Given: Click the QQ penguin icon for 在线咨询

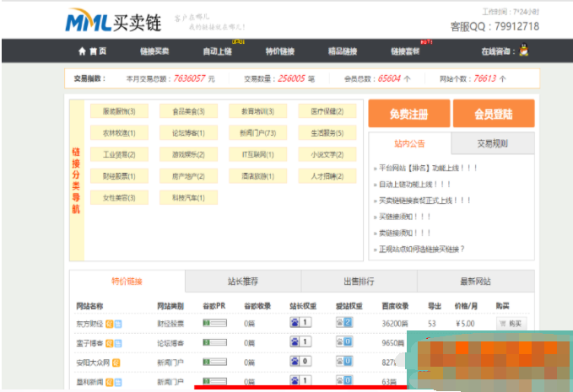Looking at the screenshot, I should pos(523,51).
